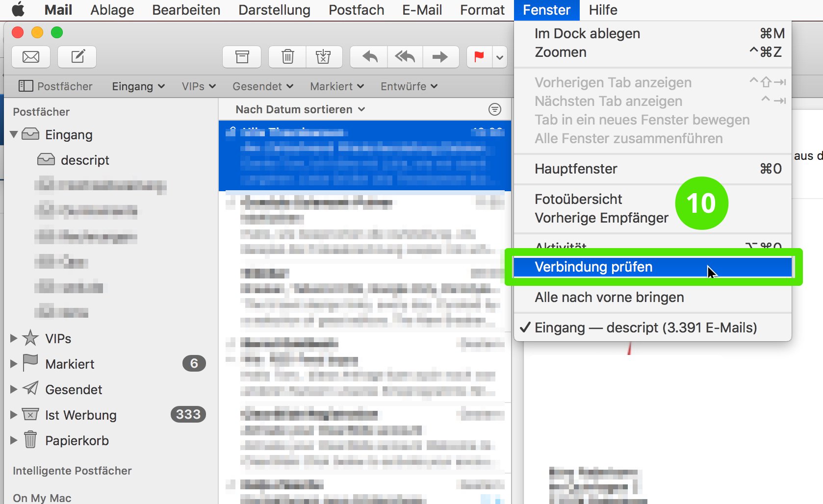Open the Hilfe menu
This screenshot has width=823, height=504.
pyautogui.click(x=603, y=10)
